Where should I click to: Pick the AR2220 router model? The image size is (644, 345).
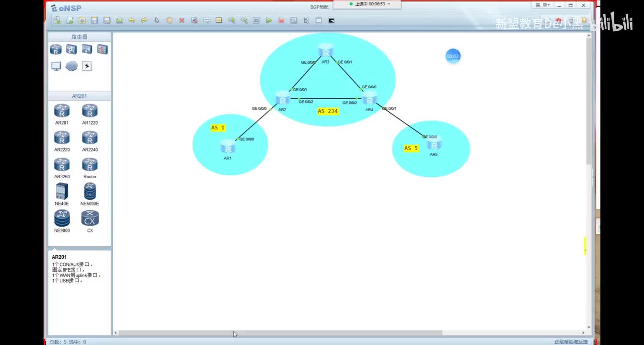62,138
